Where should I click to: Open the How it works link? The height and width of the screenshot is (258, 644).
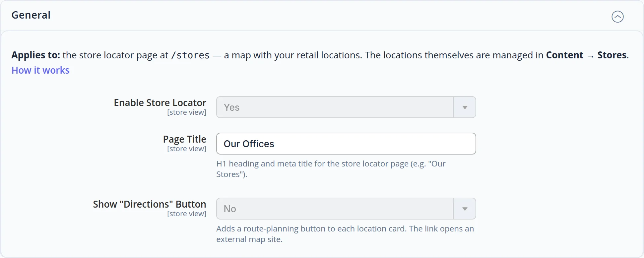point(40,70)
